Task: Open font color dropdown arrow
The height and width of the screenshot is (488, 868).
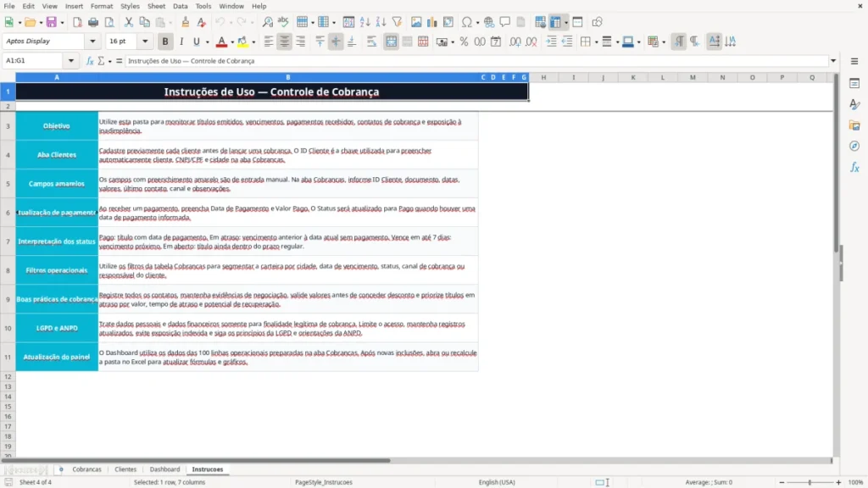Action: 232,42
